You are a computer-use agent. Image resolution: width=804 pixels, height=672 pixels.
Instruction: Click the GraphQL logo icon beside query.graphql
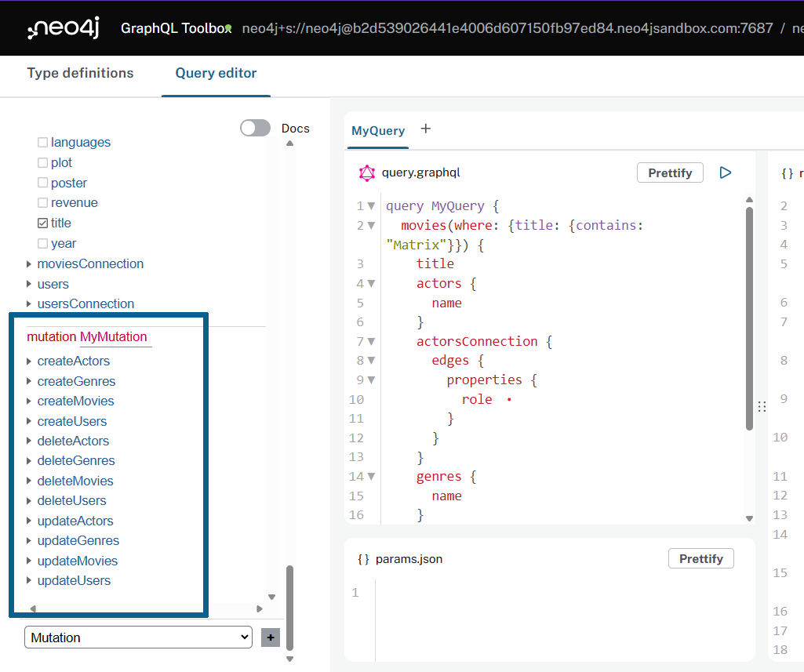click(367, 173)
